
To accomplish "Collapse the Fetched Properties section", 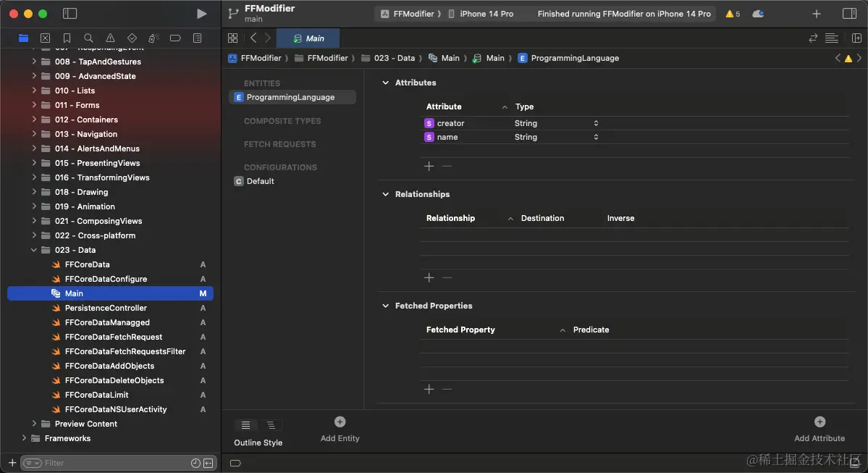I will (385, 306).
